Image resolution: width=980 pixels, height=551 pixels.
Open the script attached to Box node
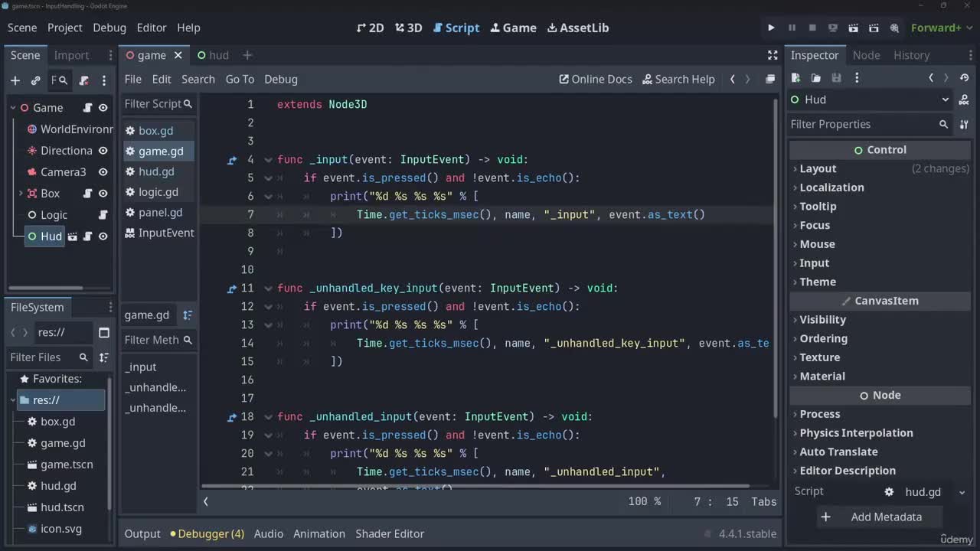point(87,194)
